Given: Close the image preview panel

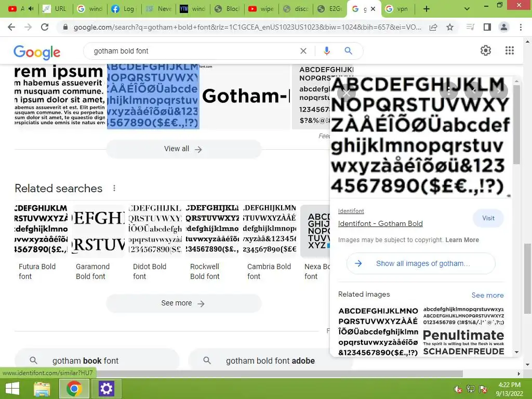Looking at the screenshot, I should click(347, 92).
